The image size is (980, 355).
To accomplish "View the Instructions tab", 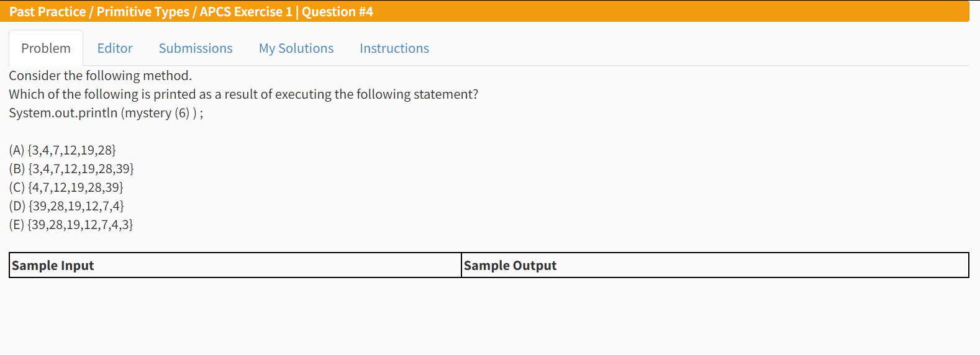I will click(x=394, y=48).
